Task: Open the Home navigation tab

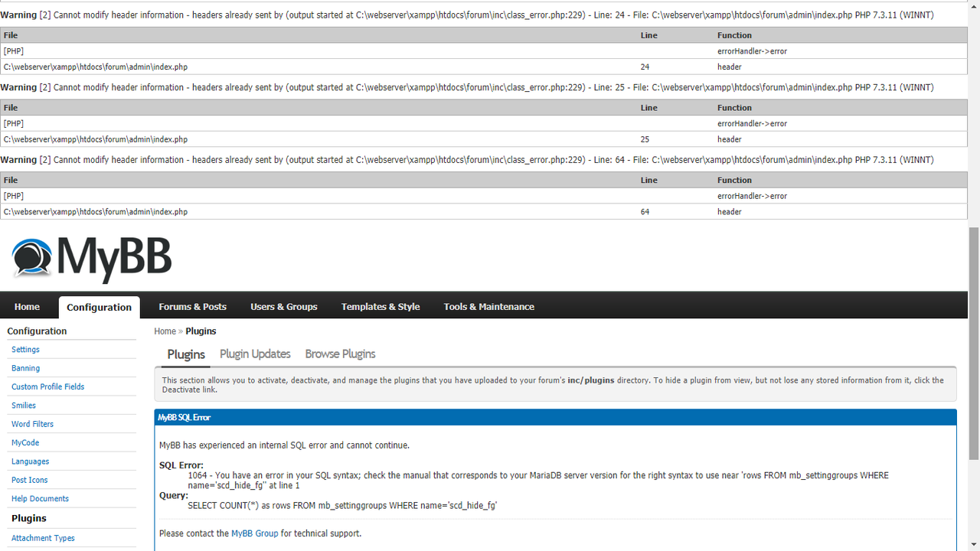Action: [x=27, y=307]
